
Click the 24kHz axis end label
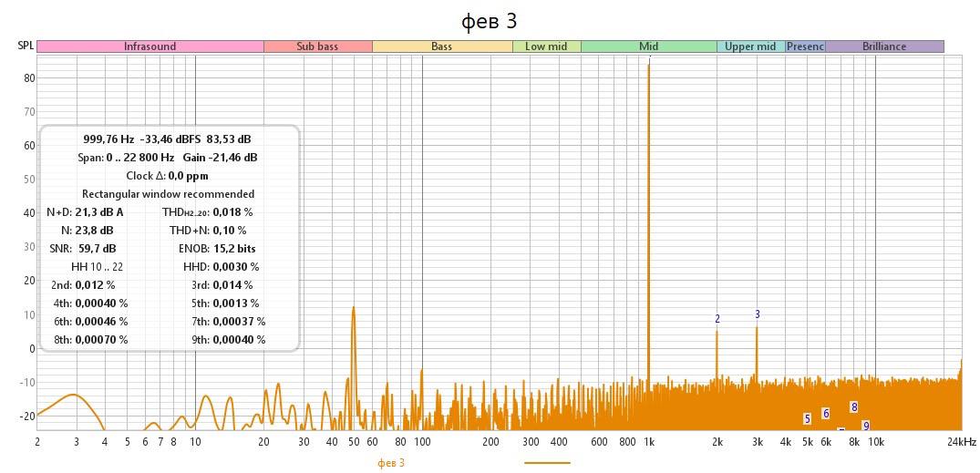pos(962,442)
